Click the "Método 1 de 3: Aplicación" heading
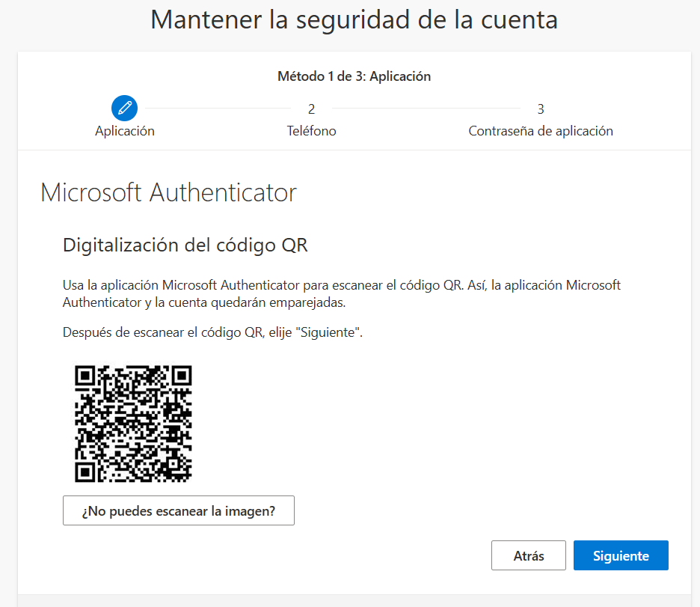 point(354,76)
